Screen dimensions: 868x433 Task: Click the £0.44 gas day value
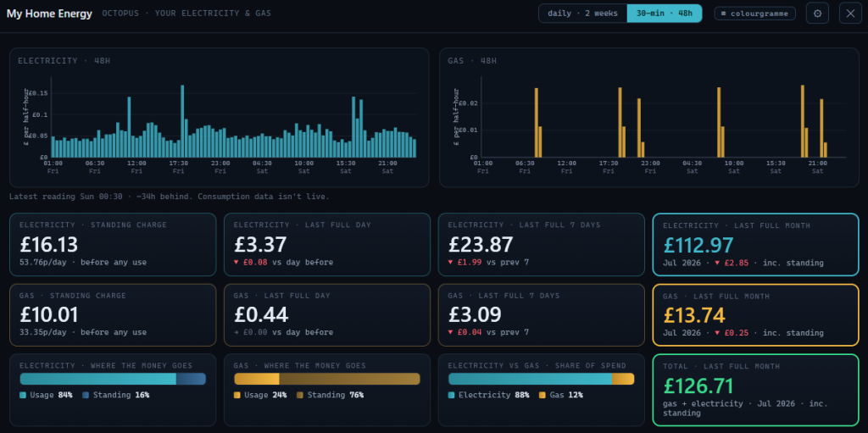(x=261, y=314)
